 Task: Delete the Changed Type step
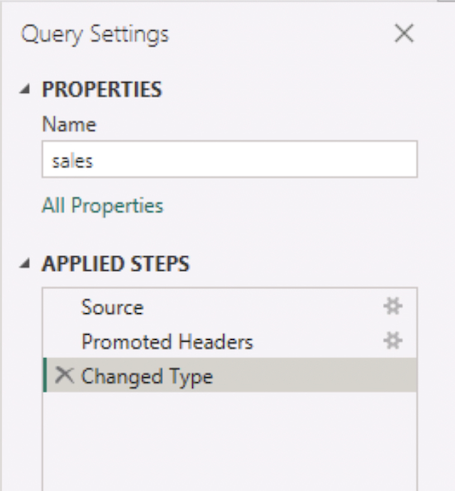pyautogui.click(x=64, y=375)
